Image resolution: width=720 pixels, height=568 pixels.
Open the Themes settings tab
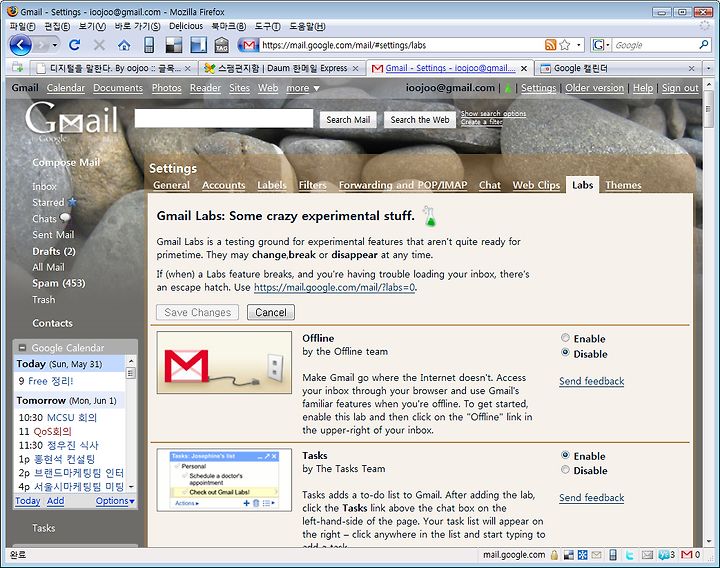tap(623, 185)
